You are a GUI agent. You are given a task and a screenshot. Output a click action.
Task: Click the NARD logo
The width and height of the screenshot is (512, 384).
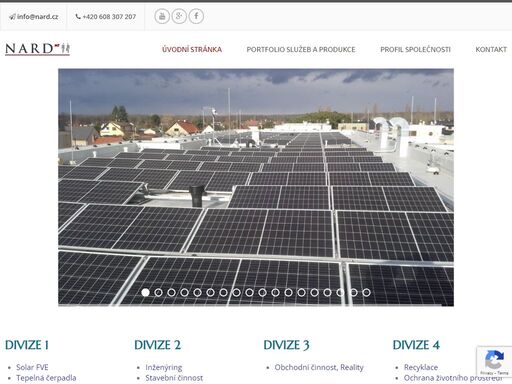pyautogui.click(x=37, y=49)
